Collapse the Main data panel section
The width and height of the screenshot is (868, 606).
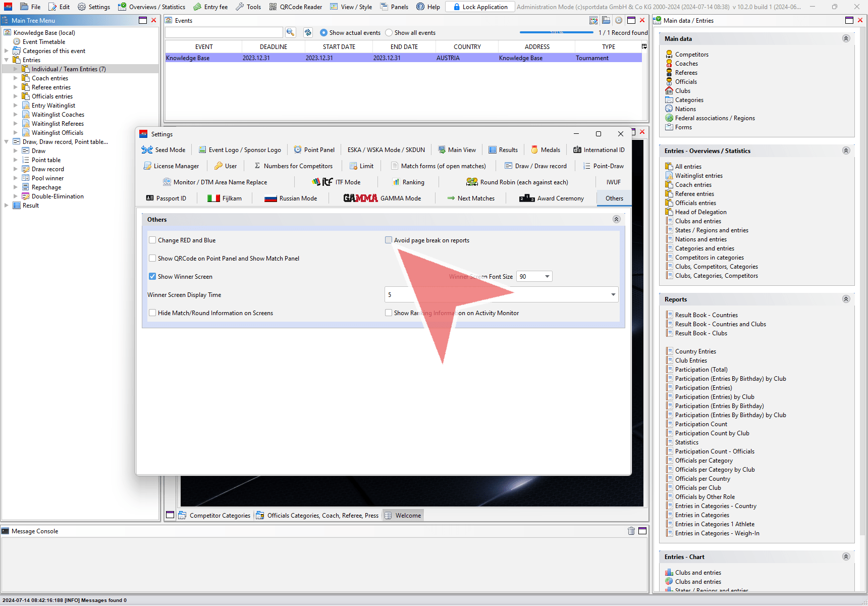[846, 39]
